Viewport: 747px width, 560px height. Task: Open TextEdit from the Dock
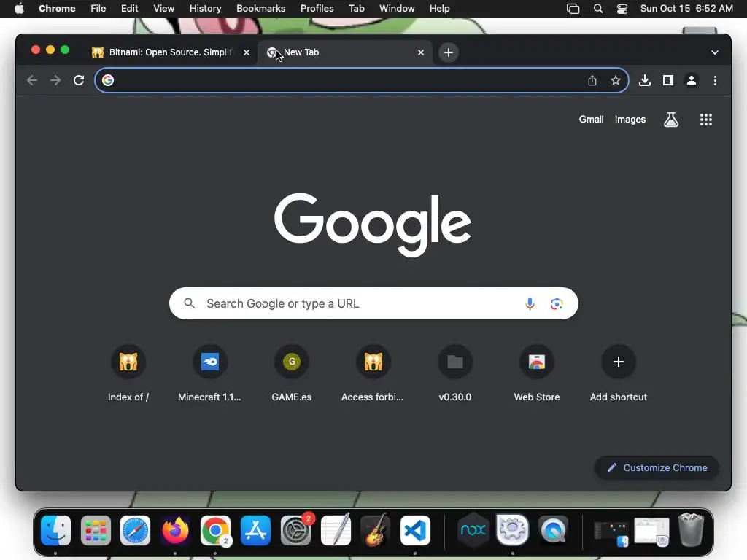tap(336, 531)
